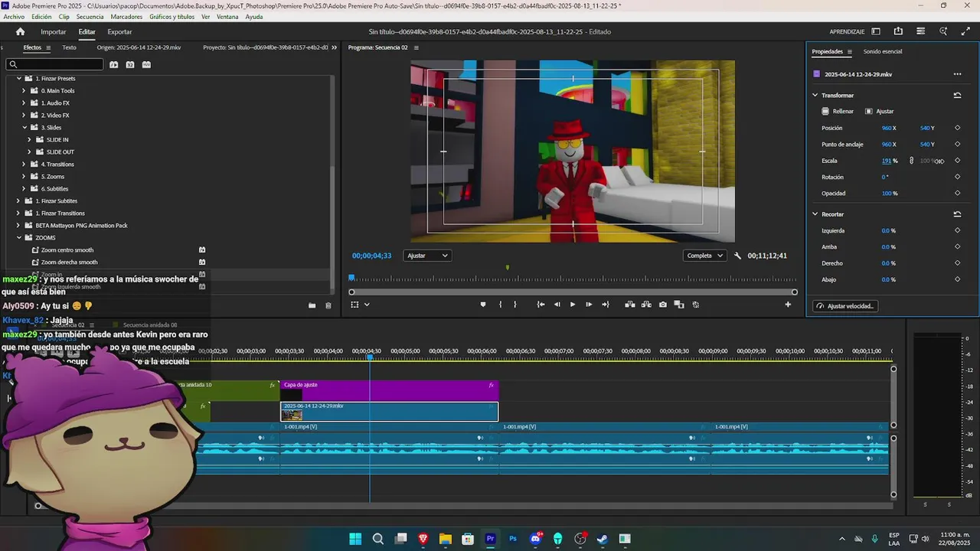Click the Rellenar button
This screenshot has width=980, height=551.
[x=837, y=112]
